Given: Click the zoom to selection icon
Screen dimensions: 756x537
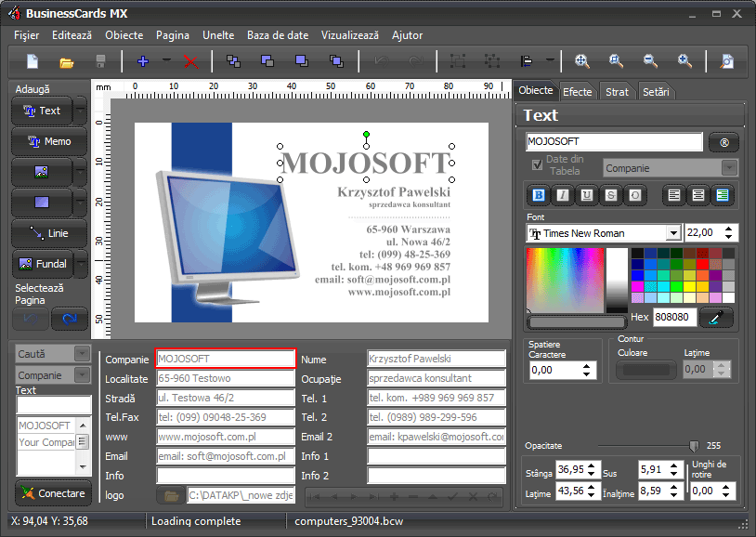Looking at the screenshot, I should (616, 61).
